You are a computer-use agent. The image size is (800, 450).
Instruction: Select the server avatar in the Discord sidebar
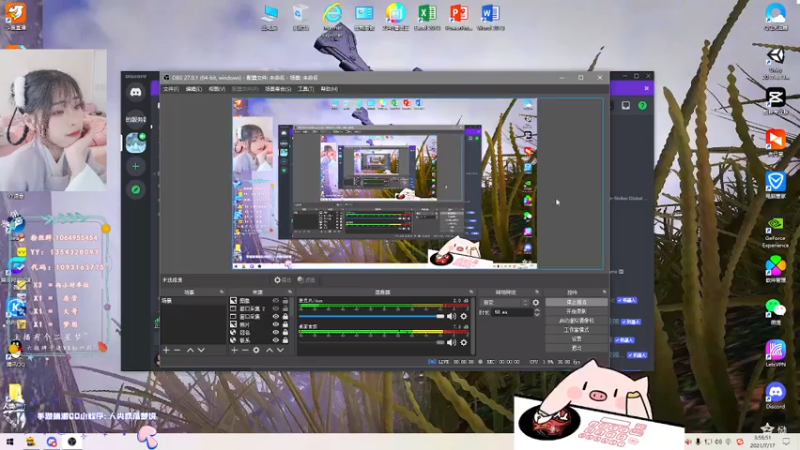click(136, 143)
